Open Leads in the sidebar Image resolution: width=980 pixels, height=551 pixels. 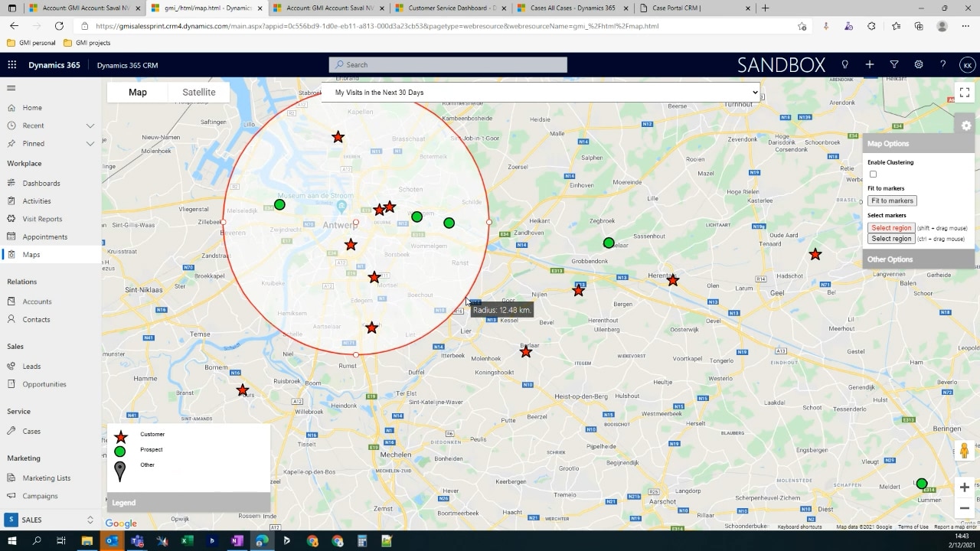(x=31, y=367)
